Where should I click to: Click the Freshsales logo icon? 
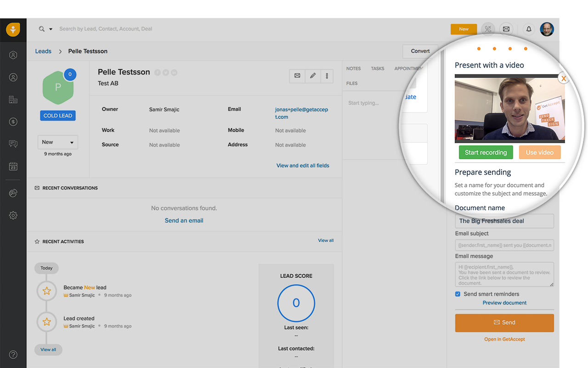click(x=13, y=29)
